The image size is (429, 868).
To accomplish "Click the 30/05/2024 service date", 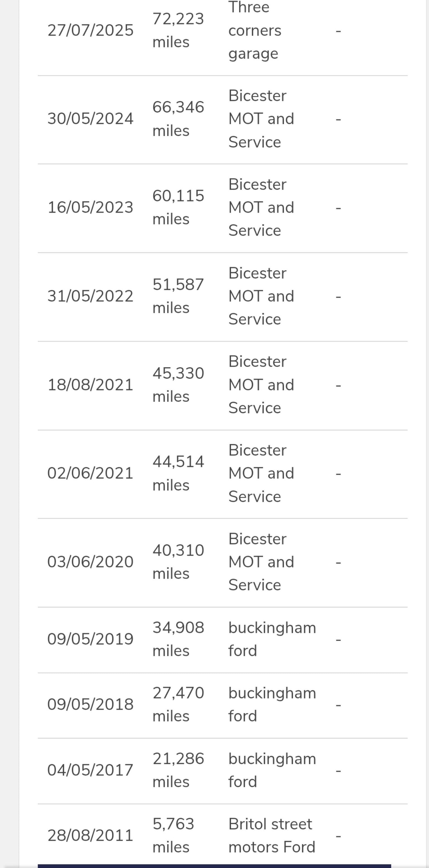I will point(90,119).
